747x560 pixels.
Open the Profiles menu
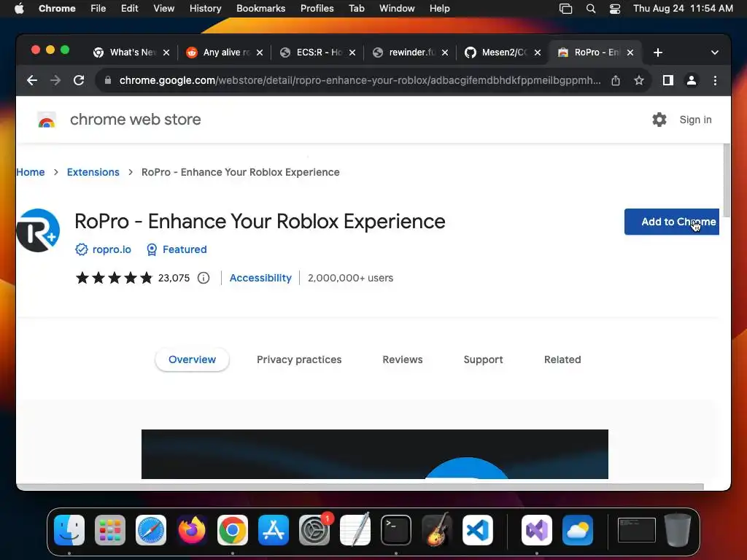317,9
